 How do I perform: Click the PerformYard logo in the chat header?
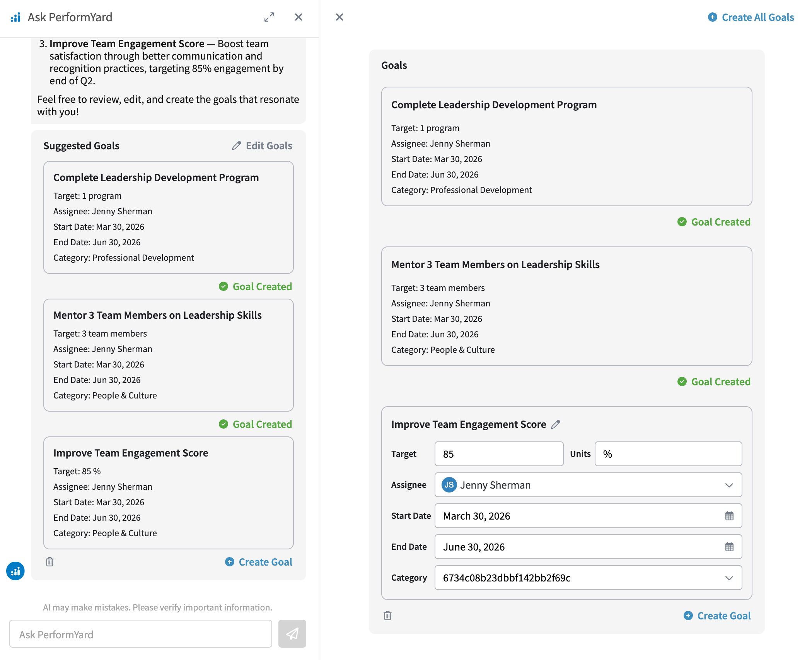[x=15, y=17]
